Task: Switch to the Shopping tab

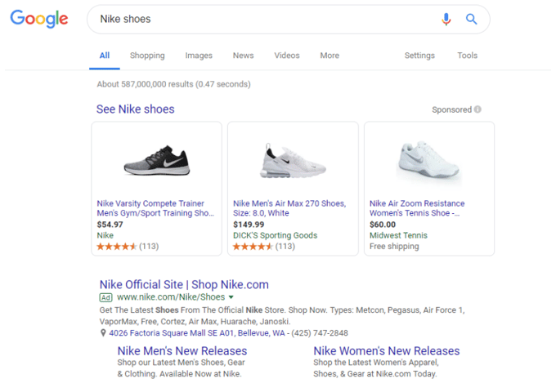Action: click(147, 56)
